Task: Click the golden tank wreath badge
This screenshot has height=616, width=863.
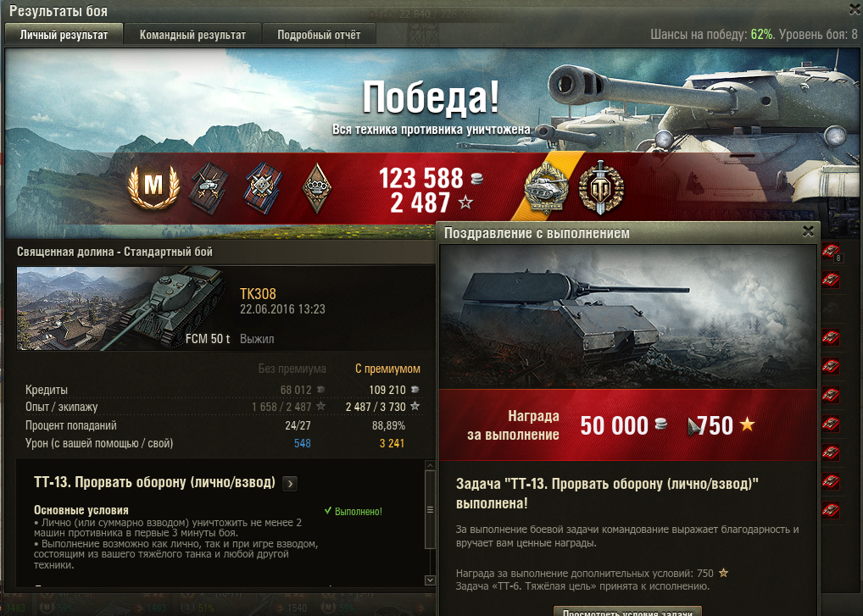Action: tap(546, 187)
